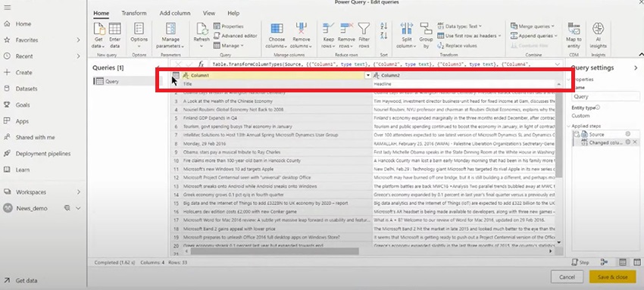Click the Enter data ribbon icon
Viewport: 644px width, 290px height.
[x=114, y=28]
